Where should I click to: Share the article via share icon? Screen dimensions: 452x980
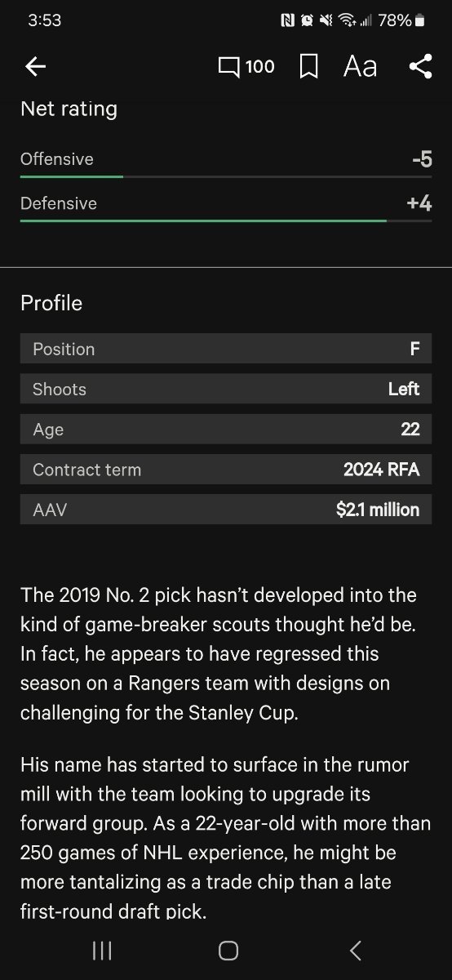420,67
